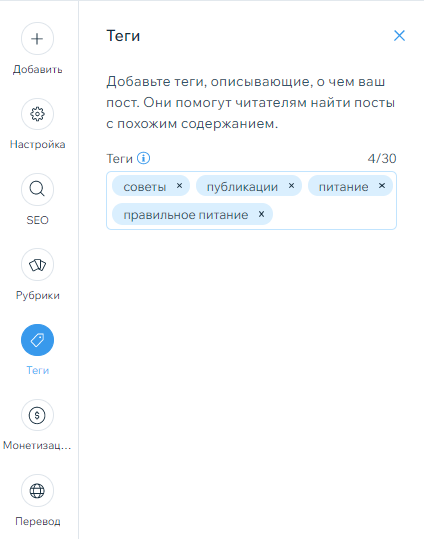Remove the публикации tag
This screenshot has height=539, width=424.
[x=291, y=186]
